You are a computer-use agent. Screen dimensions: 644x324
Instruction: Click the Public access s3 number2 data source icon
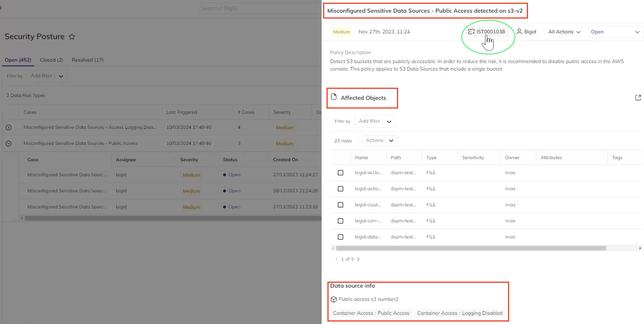pyautogui.click(x=334, y=299)
